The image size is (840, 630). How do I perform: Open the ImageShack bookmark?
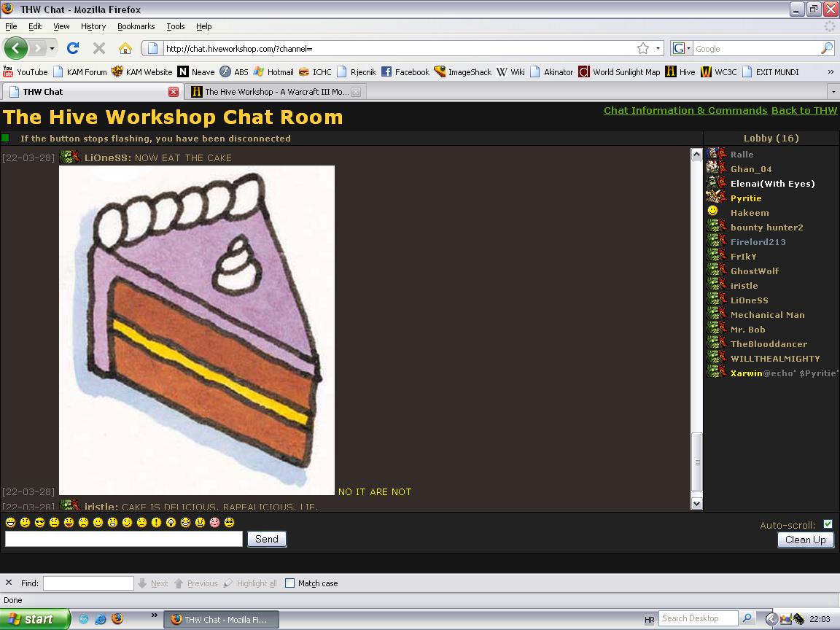pos(463,71)
